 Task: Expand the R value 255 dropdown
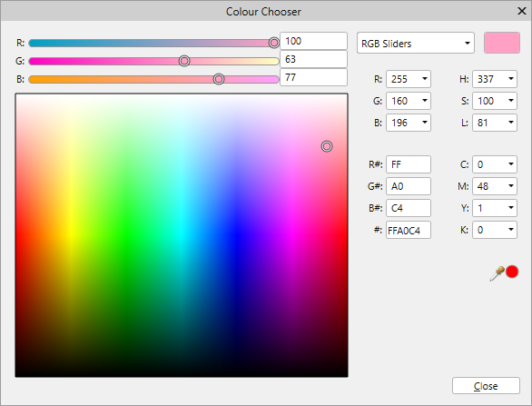coord(425,79)
